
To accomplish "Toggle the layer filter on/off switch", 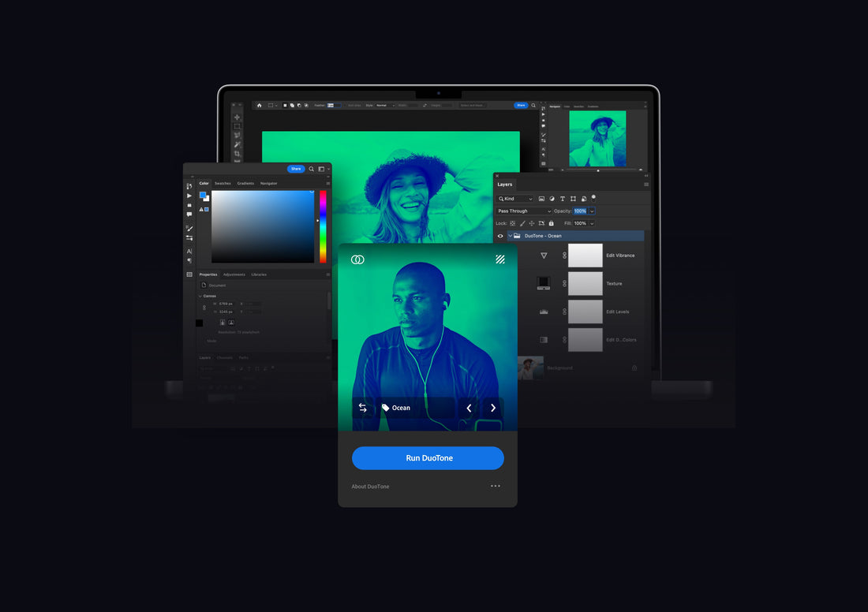I will (x=593, y=197).
